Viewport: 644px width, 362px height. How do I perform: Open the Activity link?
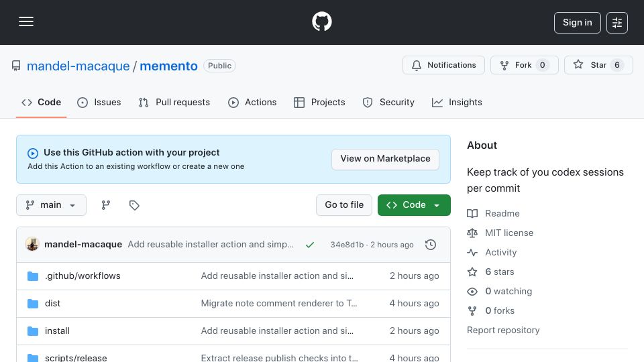[x=500, y=253]
